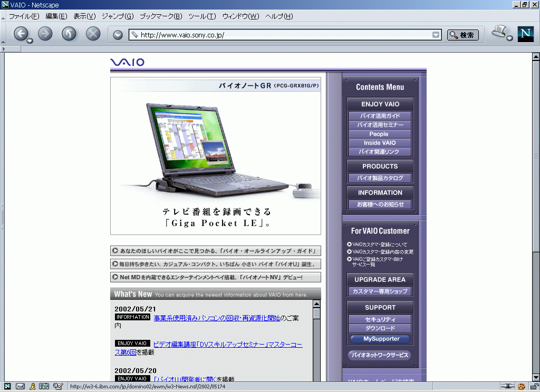Open the バイオ製品カタログ link
The image size is (540, 392).
point(380,178)
